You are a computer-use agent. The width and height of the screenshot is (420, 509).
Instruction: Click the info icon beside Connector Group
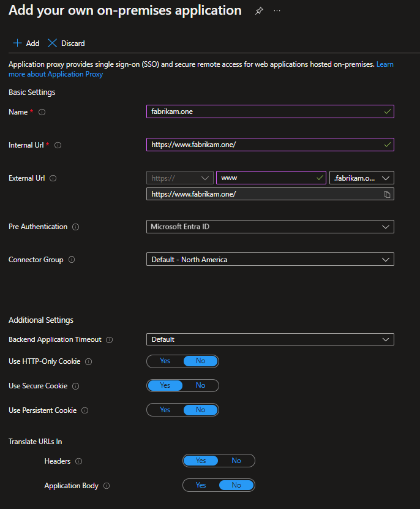[72, 259]
